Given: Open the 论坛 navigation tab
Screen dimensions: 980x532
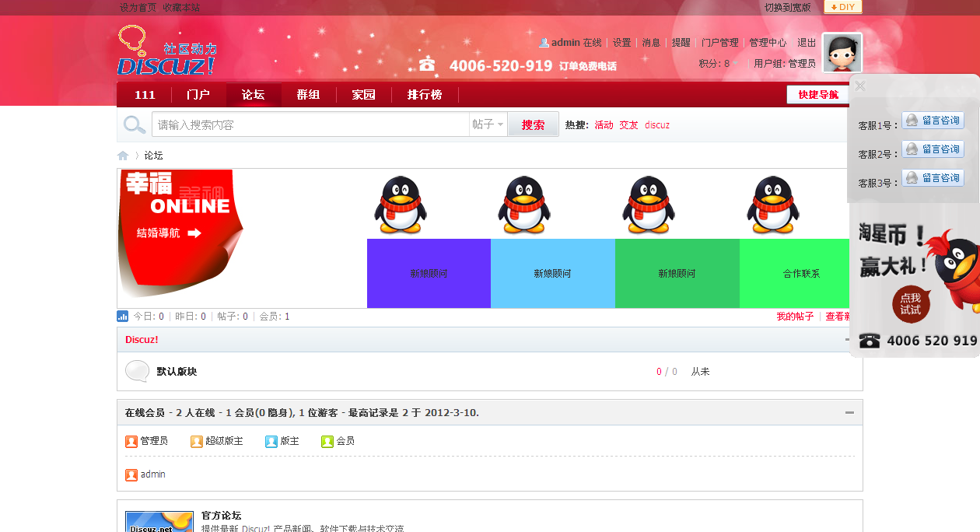Looking at the screenshot, I should [x=254, y=95].
